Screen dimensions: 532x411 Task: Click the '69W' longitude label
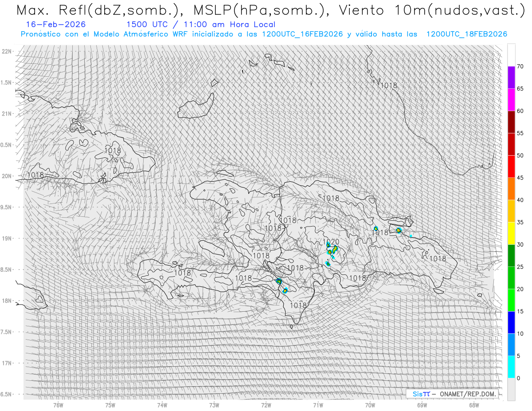point(422,405)
